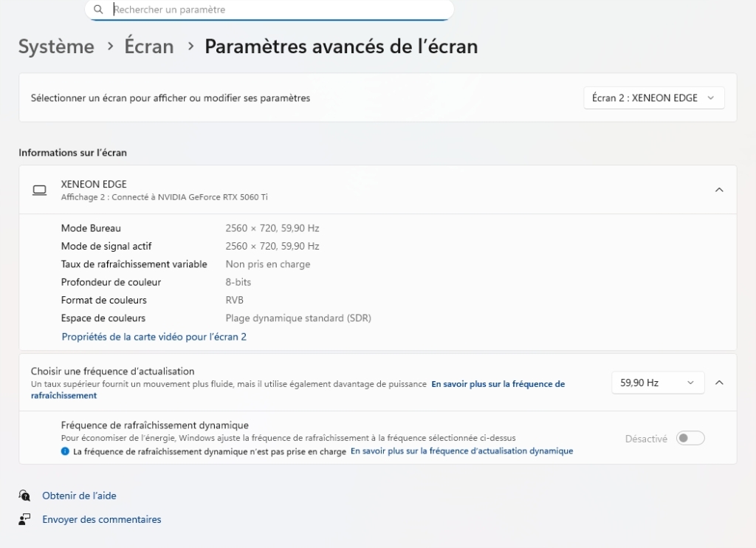Click the Obtenir de l'aide link
The image size is (756, 548).
pyautogui.click(x=79, y=496)
